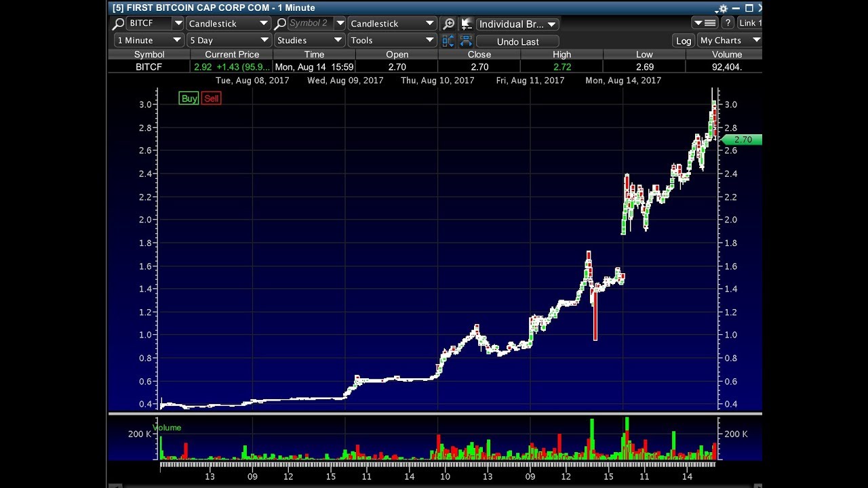Click the Mon, Aug 14, 2017 date label
The width and height of the screenshot is (868, 488).
[x=623, y=80]
